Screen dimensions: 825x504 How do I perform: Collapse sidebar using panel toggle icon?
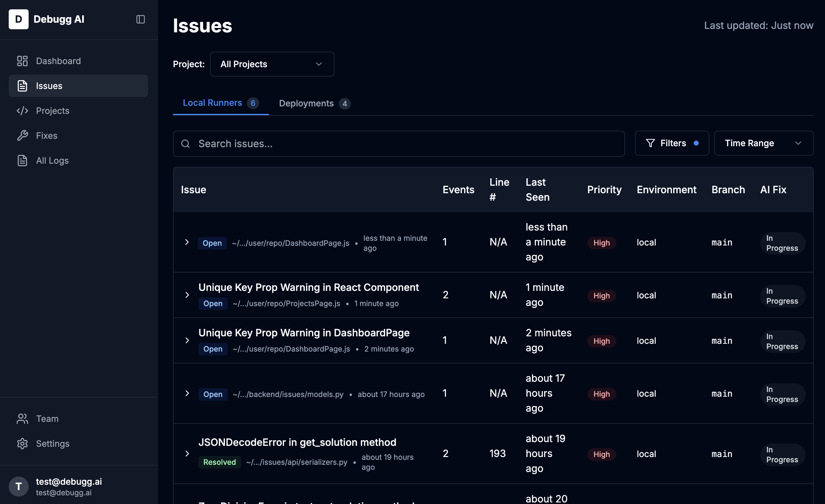[140, 19]
